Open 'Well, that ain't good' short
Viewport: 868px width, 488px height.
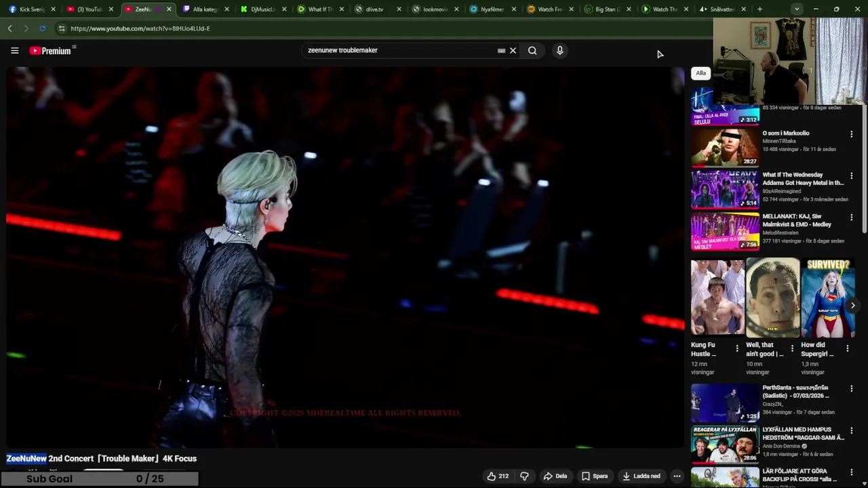tap(772, 298)
